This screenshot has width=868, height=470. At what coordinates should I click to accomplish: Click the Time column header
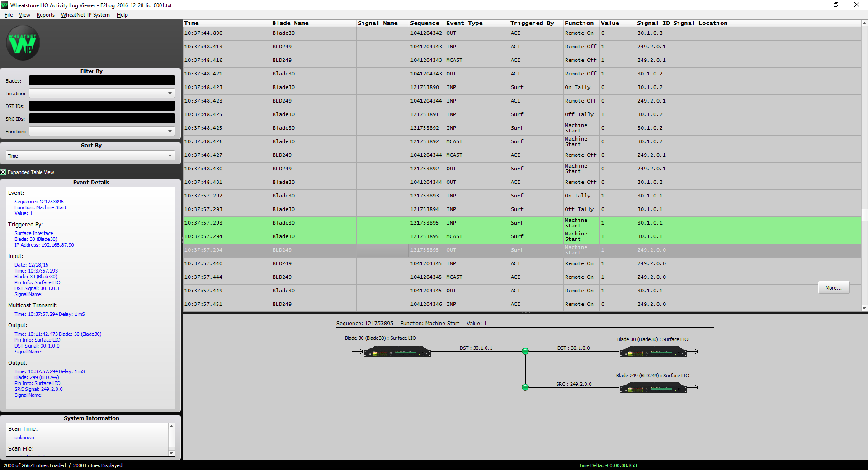[227, 23]
